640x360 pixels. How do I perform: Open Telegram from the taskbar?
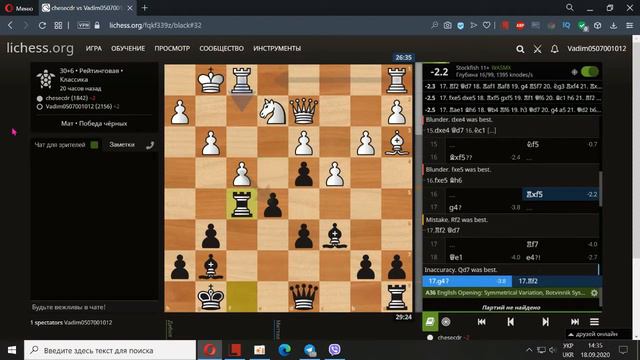[310, 350]
